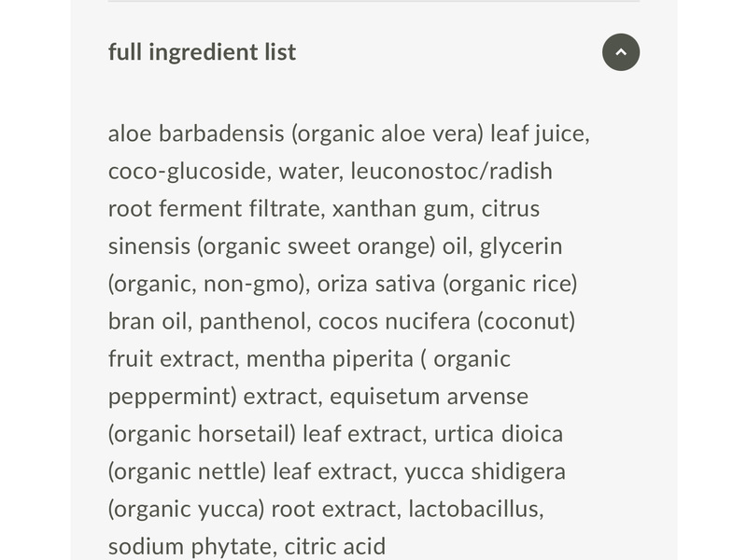Click the "aloe barbadensis" ingredient text
The width and height of the screenshot is (747, 560).
click(196, 133)
